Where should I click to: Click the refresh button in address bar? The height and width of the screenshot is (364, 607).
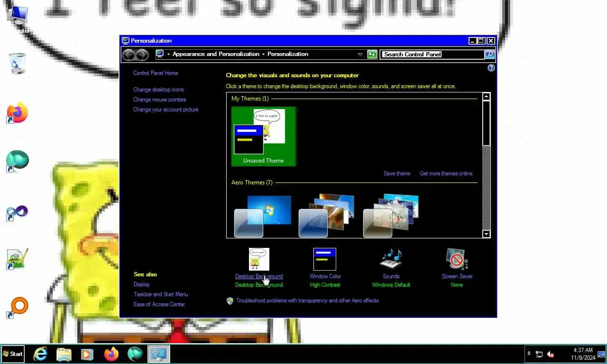click(372, 54)
